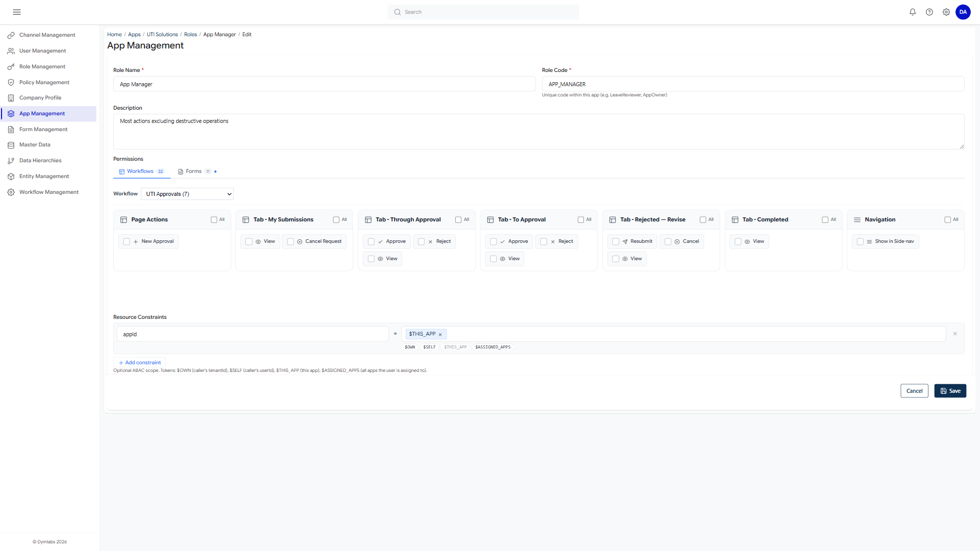Click into the Description text area
The width and height of the screenshot is (980, 551).
pos(538,132)
